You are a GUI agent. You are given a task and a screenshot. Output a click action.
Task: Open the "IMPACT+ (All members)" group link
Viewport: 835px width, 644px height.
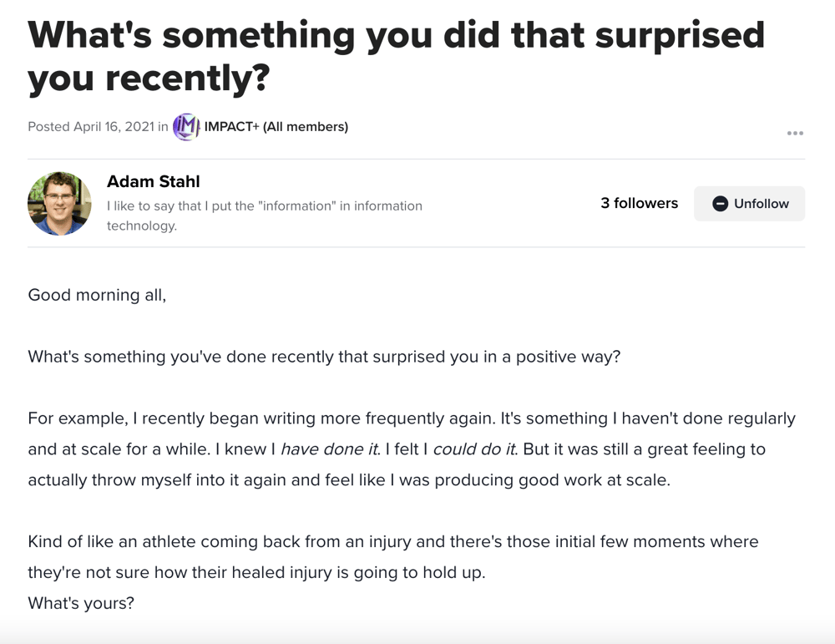276,127
